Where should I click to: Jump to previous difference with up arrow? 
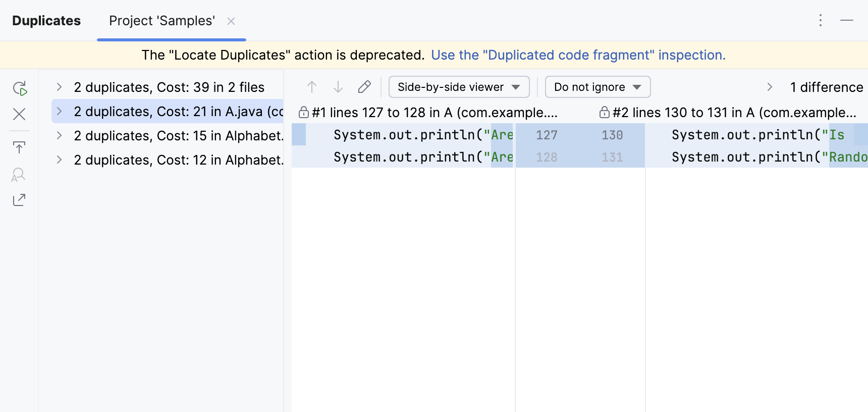(x=312, y=87)
